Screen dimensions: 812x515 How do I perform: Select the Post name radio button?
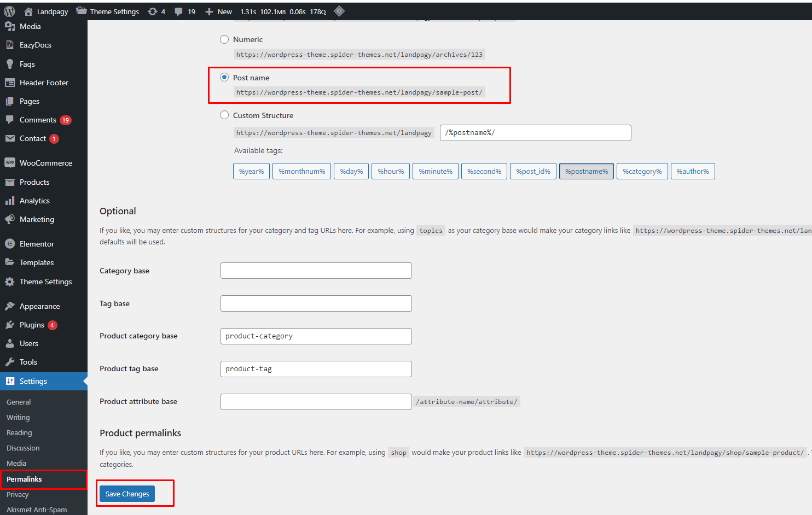coord(224,78)
